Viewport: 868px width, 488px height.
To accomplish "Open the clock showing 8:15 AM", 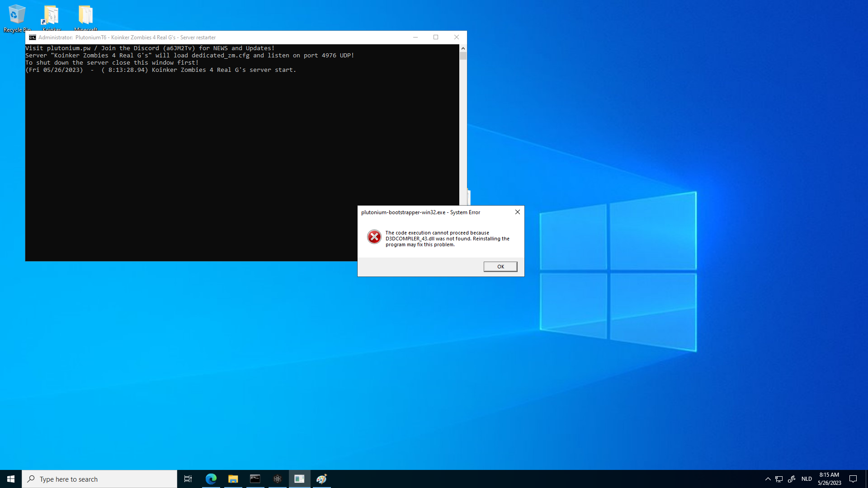I will pyautogui.click(x=829, y=479).
